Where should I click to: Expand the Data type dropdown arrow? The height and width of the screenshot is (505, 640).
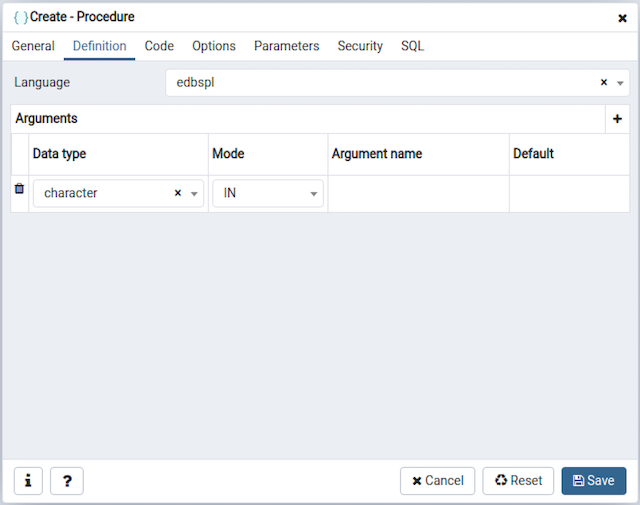(x=194, y=194)
